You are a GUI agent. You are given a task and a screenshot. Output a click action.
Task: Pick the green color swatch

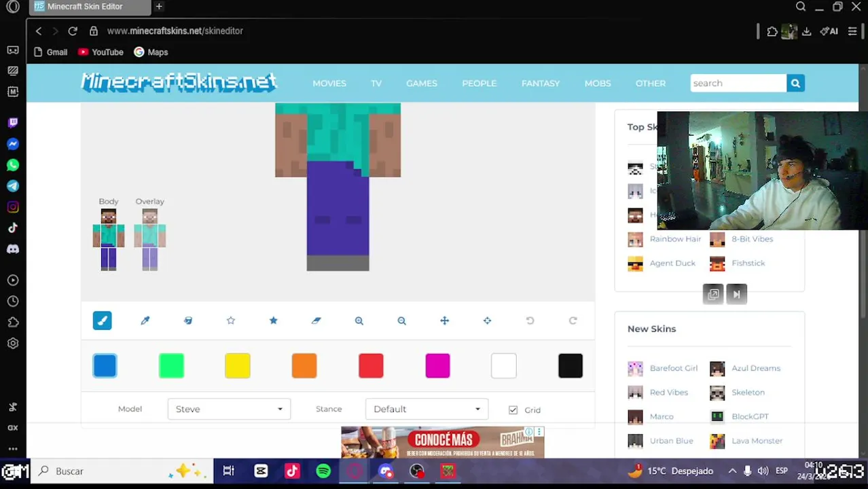171,366
